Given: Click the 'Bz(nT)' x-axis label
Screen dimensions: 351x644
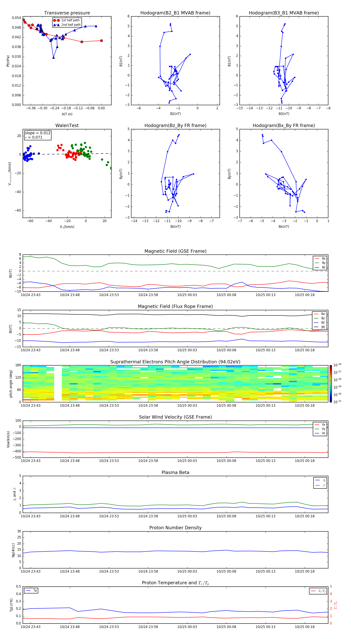Looking at the screenshot, I should (175, 227).
